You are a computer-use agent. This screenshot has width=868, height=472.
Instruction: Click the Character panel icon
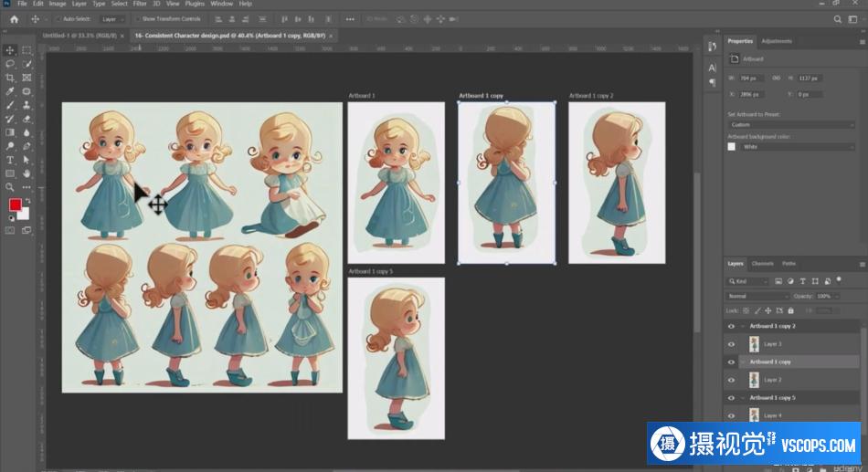point(712,68)
